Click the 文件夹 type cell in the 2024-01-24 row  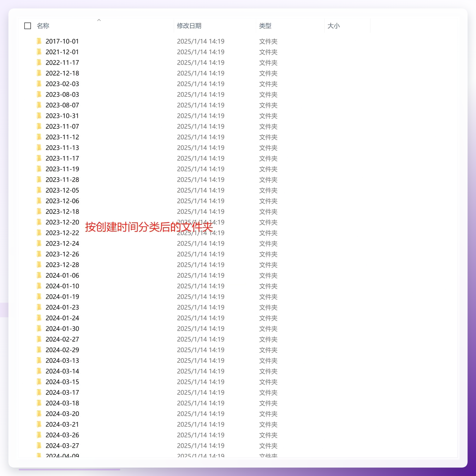[x=268, y=318]
